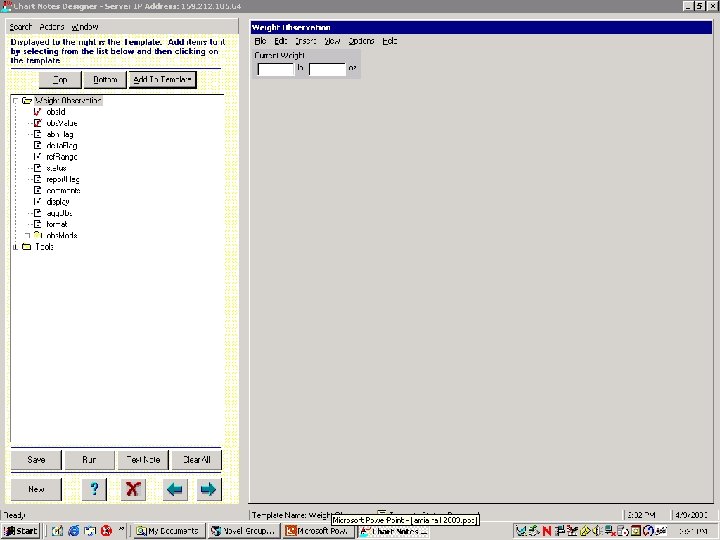Click the Chart Notes taskbar button

[393, 531]
